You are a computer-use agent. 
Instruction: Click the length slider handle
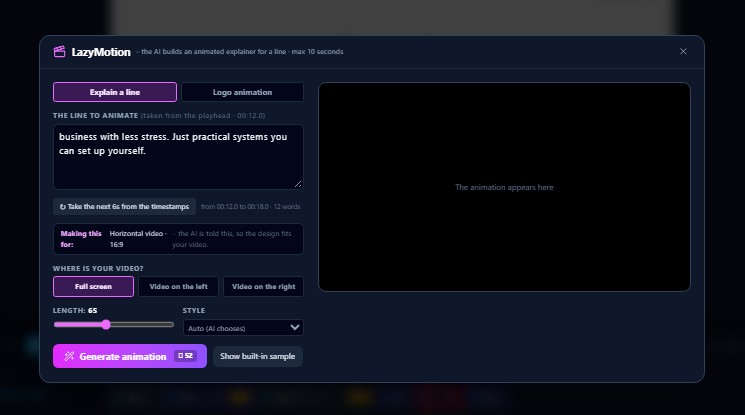[x=106, y=325]
